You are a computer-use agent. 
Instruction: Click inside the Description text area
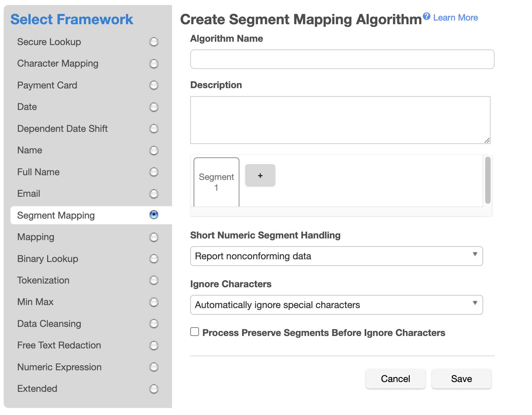[340, 120]
